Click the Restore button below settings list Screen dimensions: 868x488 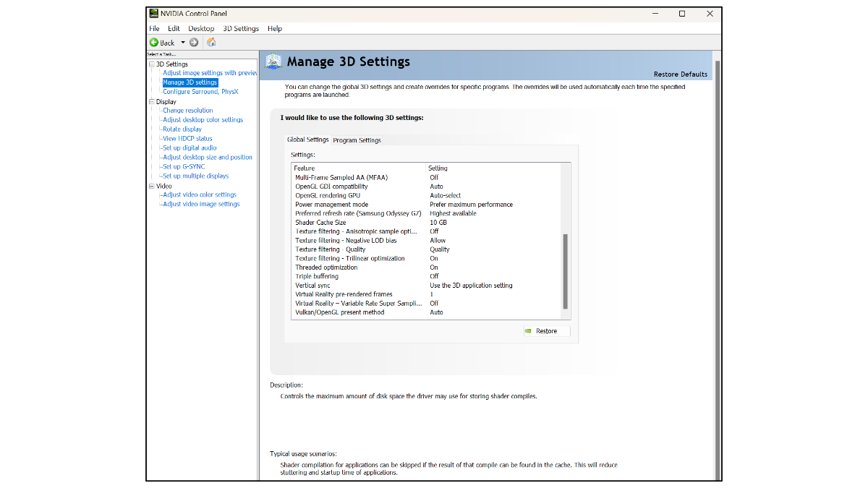(x=546, y=331)
